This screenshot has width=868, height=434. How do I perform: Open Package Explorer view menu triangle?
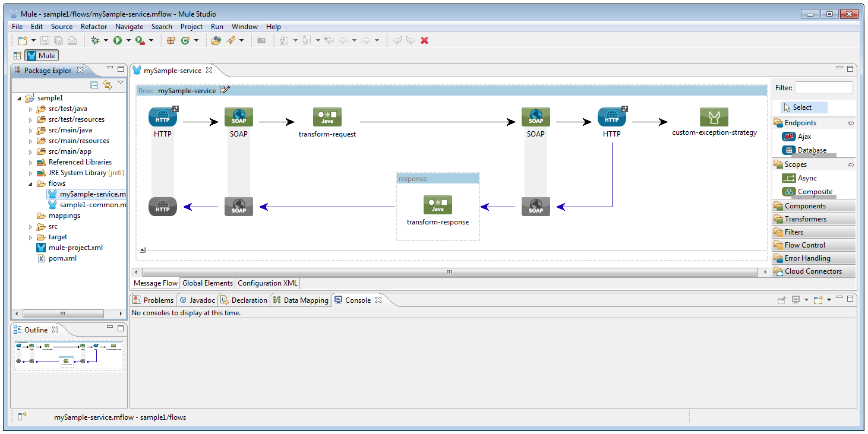[121, 83]
